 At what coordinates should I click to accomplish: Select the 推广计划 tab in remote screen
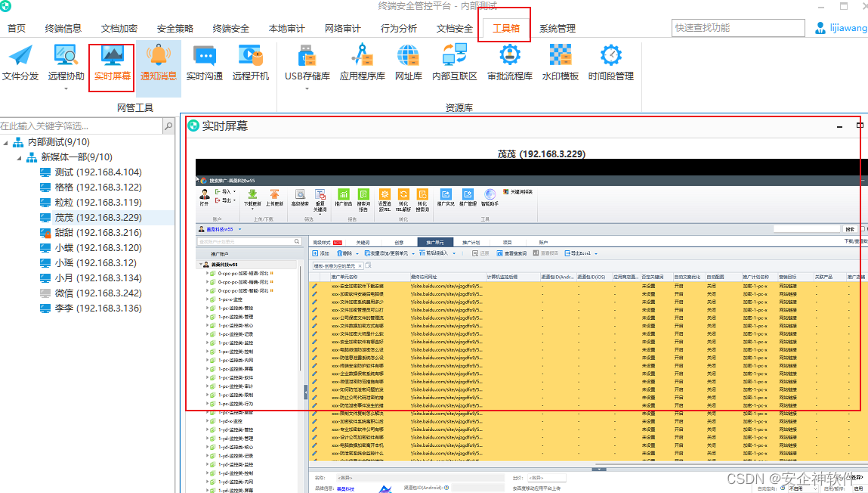point(471,243)
